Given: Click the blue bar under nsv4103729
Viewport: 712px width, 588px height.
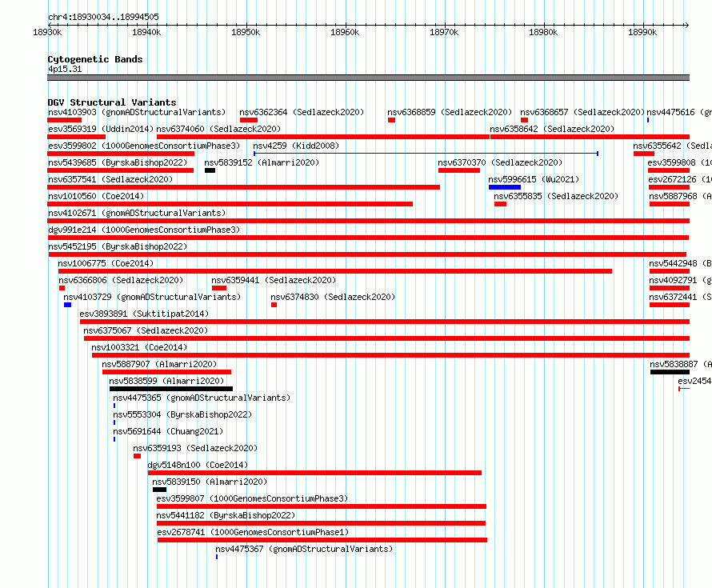Looking at the screenshot, I should tap(68, 305).
